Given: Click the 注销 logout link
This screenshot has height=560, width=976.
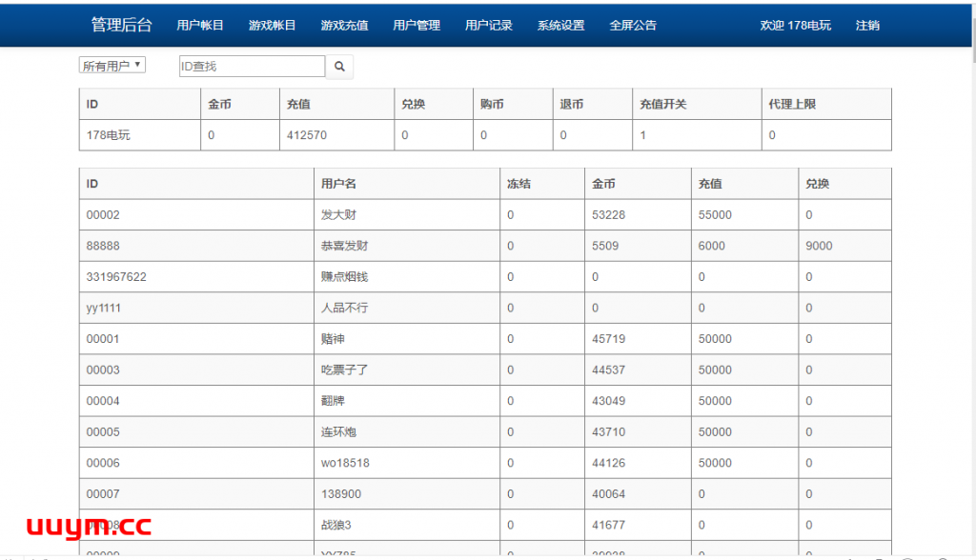Looking at the screenshot, I should click(x=867, y=26).
